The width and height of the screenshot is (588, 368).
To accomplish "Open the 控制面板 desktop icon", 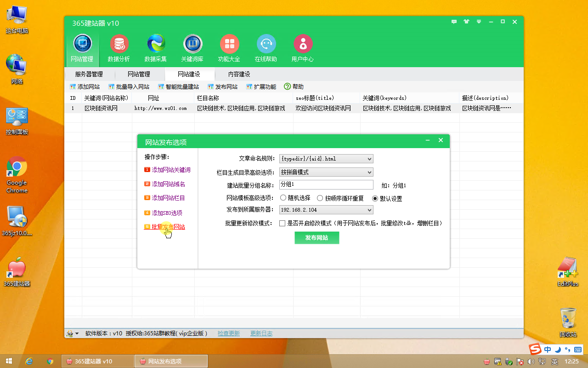I will tap(17, 121).
